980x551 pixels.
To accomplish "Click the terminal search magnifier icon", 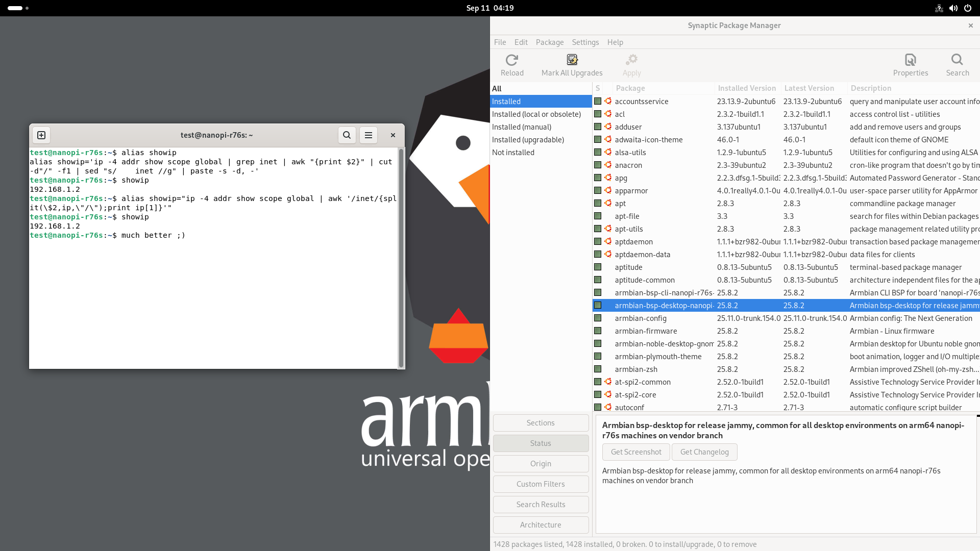I will tap(347, 135).
